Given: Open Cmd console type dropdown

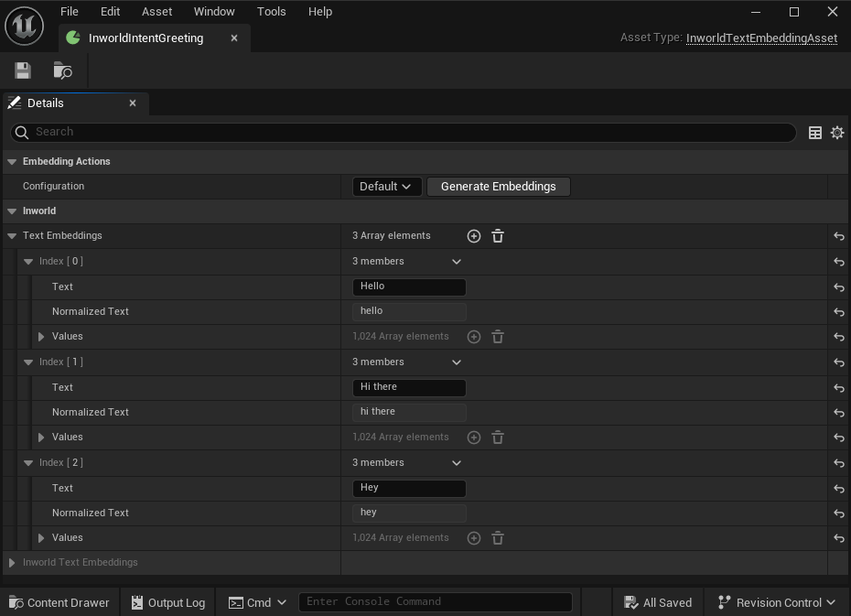Looking at the screenshot, I should pos(257,602).
